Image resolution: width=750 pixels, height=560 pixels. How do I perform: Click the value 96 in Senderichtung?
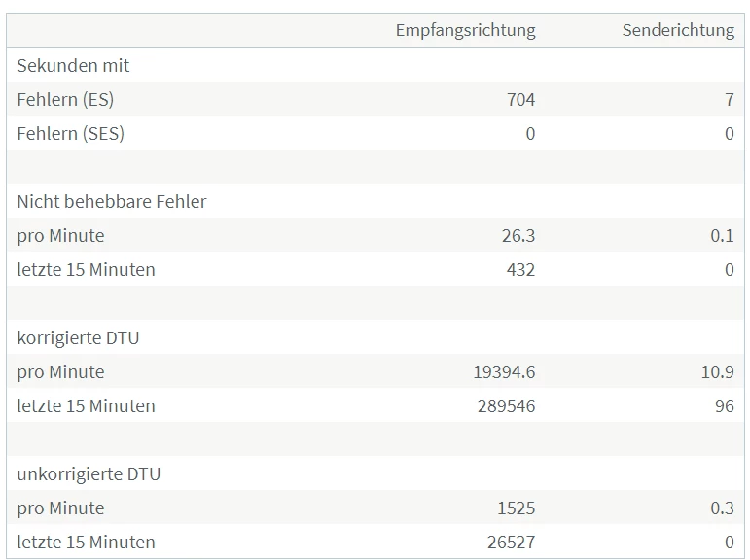tap(724, 405)
